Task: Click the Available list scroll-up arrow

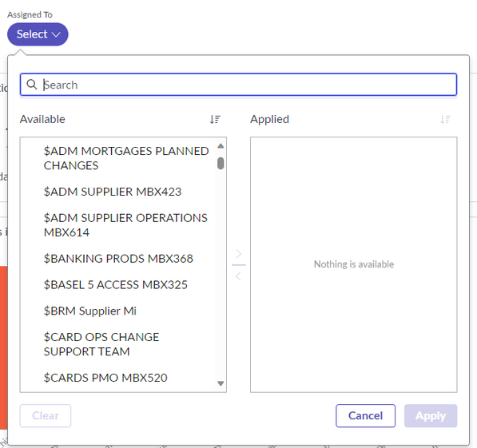Action: click(x=221, y=146)
